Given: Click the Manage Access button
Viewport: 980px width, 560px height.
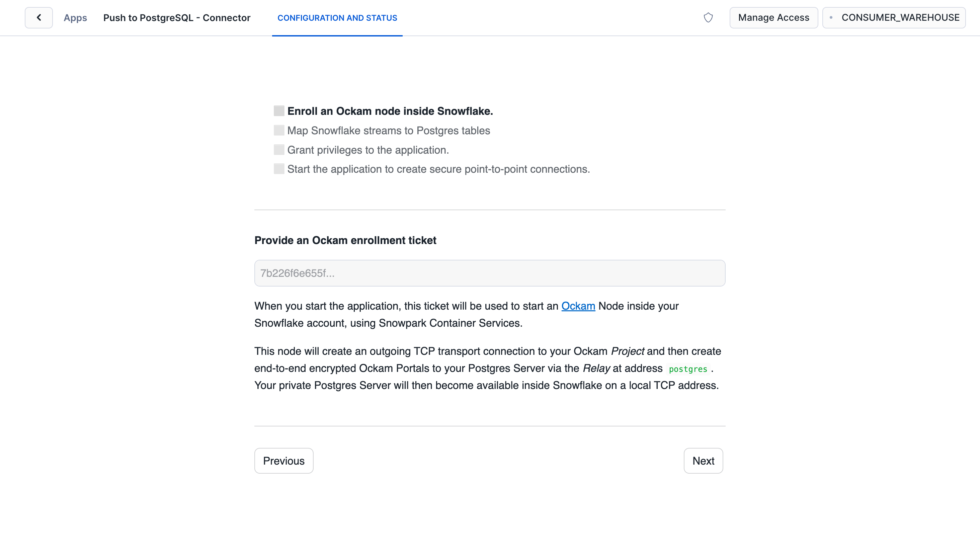Looking at the screenshot, I should tap(773, 17).
